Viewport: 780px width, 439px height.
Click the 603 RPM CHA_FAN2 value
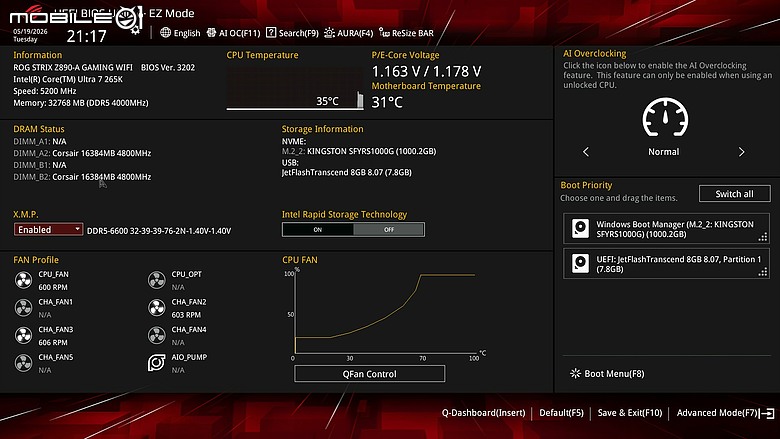[x=186, y=315]
